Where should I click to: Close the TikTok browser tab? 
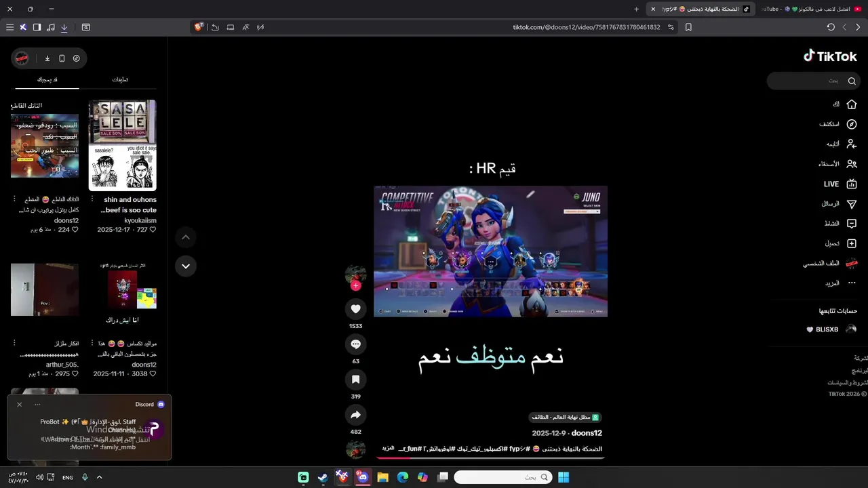coord(653,9)
